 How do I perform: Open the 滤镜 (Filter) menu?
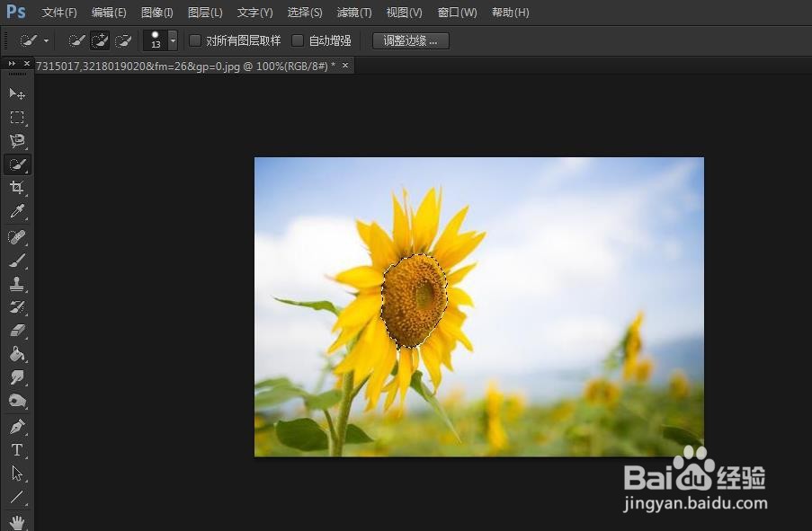click(353, 12)
